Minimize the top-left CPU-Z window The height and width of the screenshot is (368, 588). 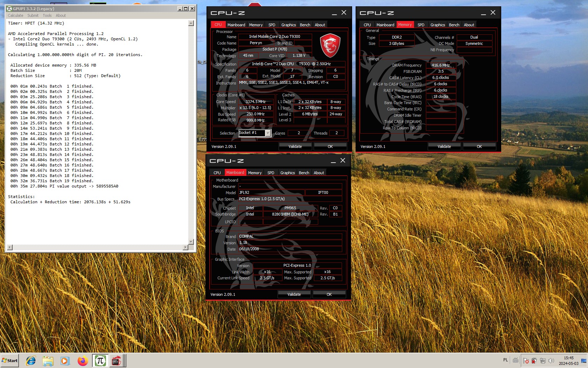(334, 13)
